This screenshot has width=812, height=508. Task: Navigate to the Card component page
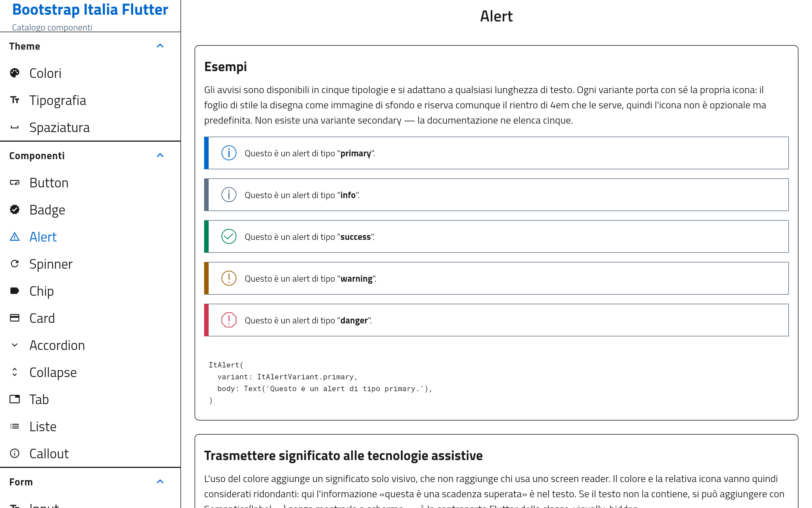click(90, 318)
